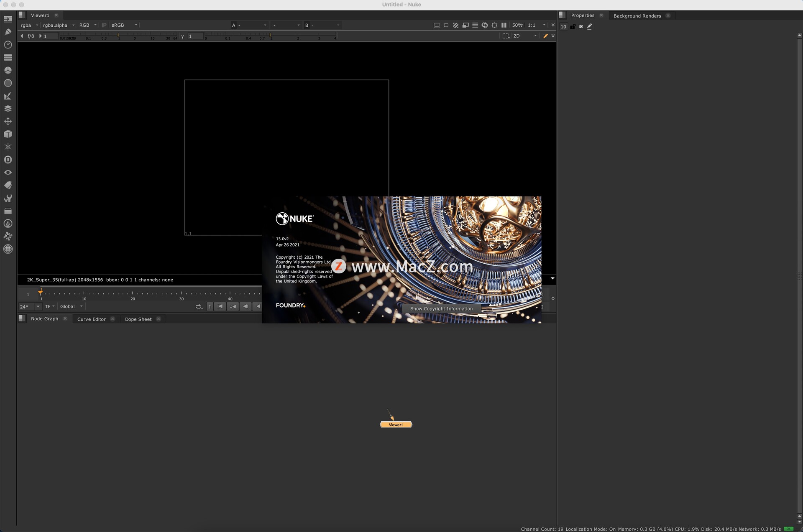Toggle the scanline display icon
This screenshot has width=803, height=532.
[x=475, y=25]
